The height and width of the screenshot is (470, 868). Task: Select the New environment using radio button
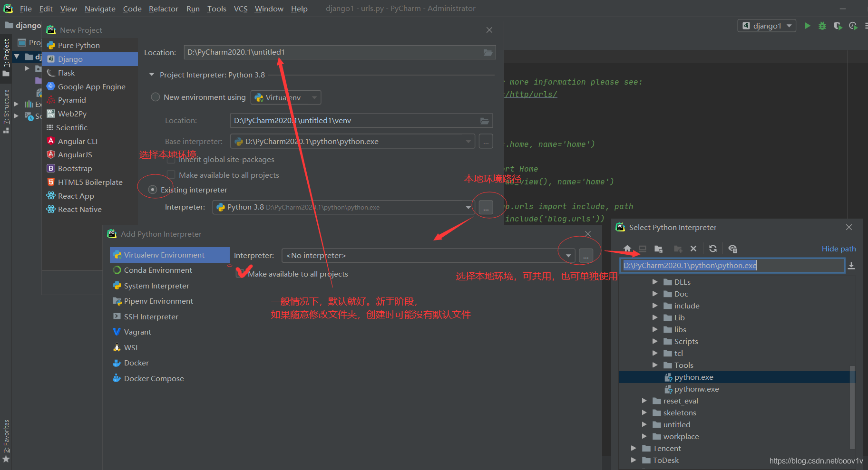coord(155,97)
